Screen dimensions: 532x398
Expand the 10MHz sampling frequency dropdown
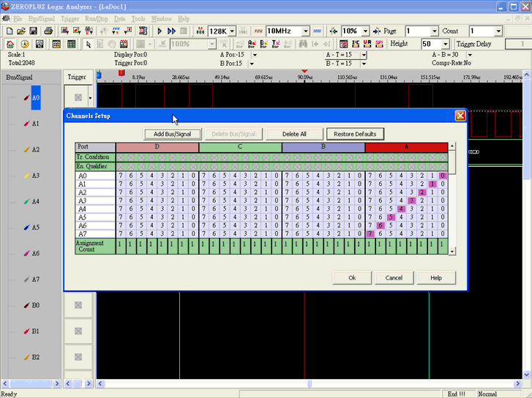tap(306, 31)
